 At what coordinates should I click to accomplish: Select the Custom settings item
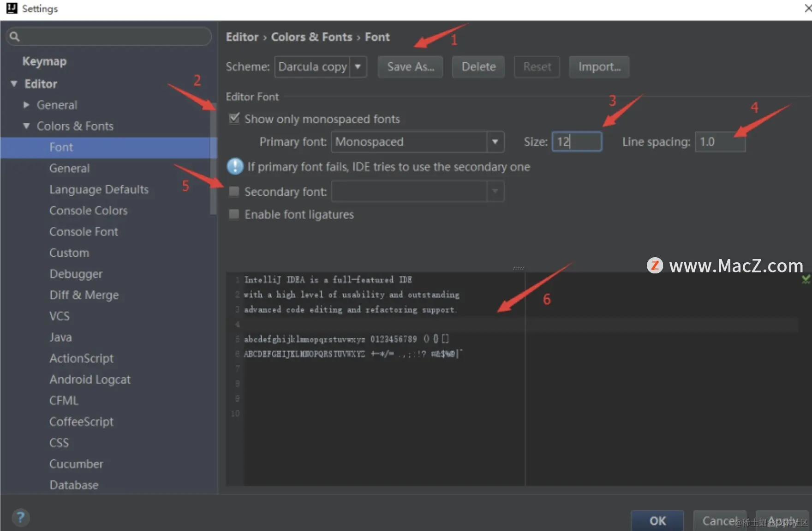pyautogui.click(x=69, y=253)
